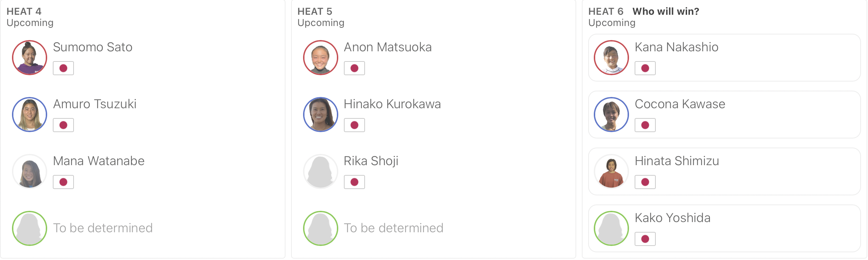
Task: Click the Japan flag under Sumomo Sato
Action: pos(63,68)
